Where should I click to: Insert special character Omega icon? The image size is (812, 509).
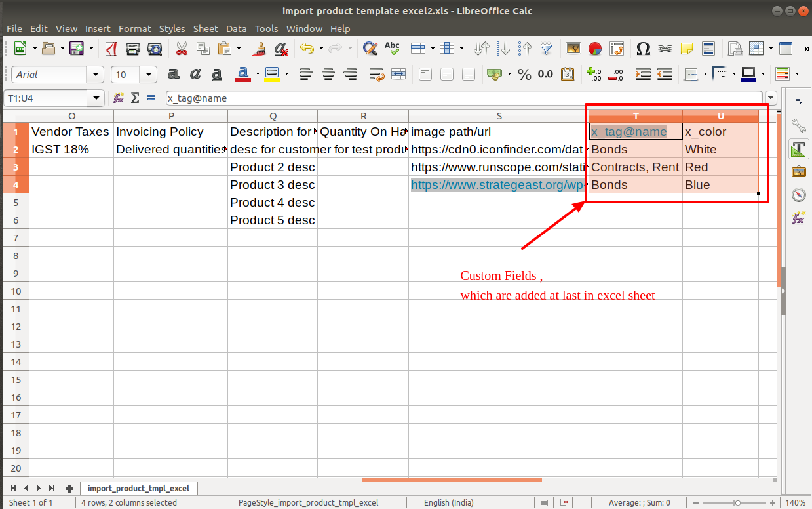(644, 49)
